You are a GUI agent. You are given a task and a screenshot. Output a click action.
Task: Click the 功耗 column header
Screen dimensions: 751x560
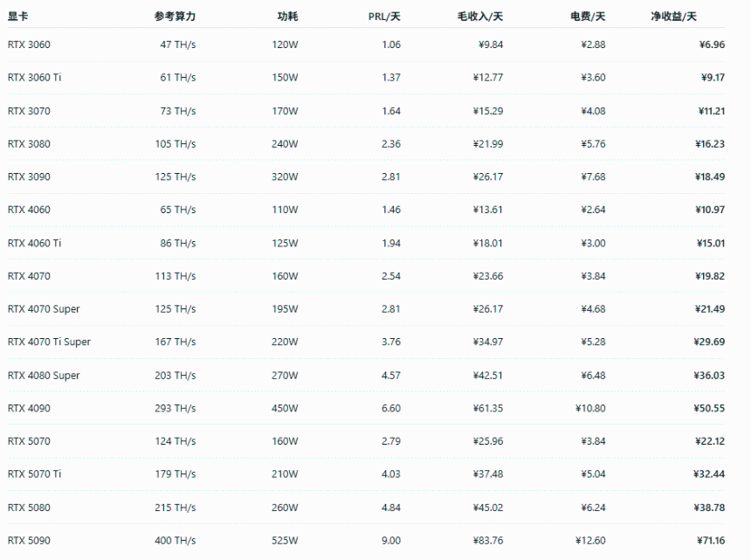[287, 17]
